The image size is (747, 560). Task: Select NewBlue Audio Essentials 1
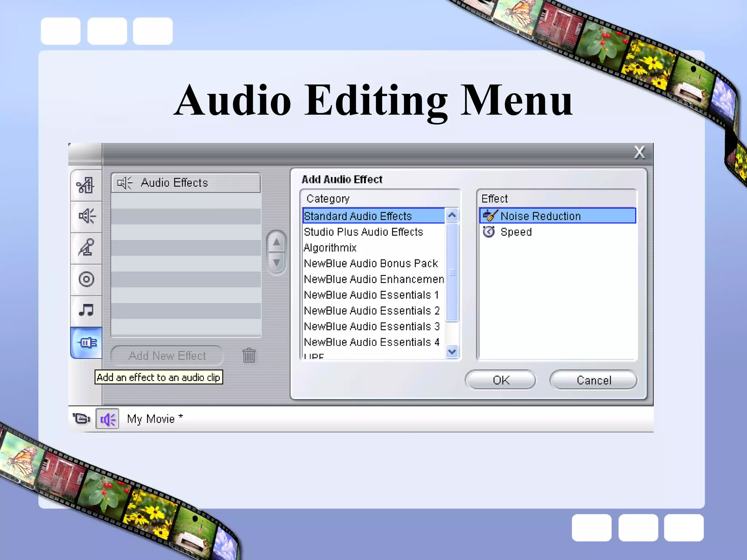373,295
